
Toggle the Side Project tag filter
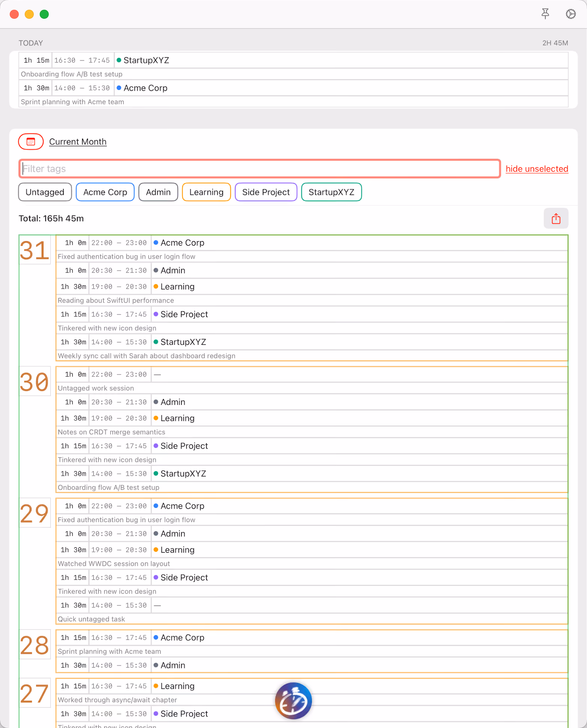[x=266, y=192]
